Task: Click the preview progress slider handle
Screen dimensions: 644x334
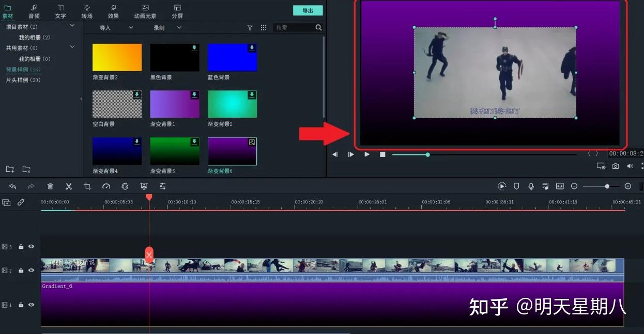Action: click(x=427, y=154)
